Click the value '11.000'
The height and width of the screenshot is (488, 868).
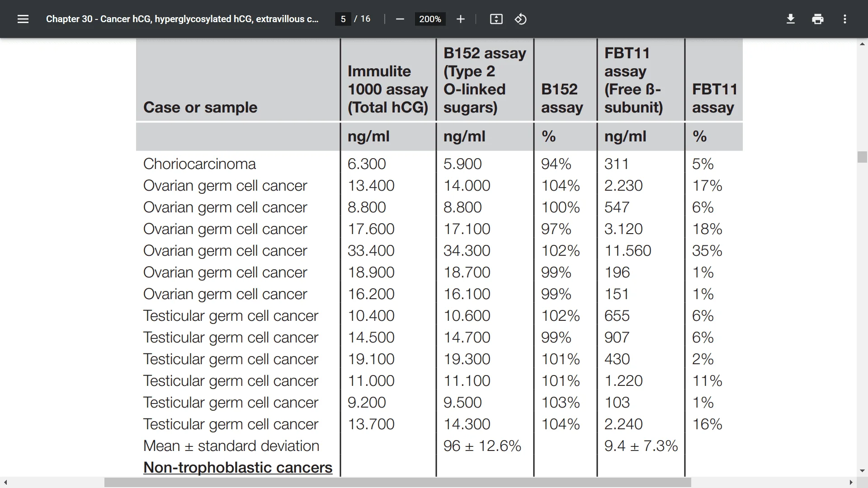[371, 380]
